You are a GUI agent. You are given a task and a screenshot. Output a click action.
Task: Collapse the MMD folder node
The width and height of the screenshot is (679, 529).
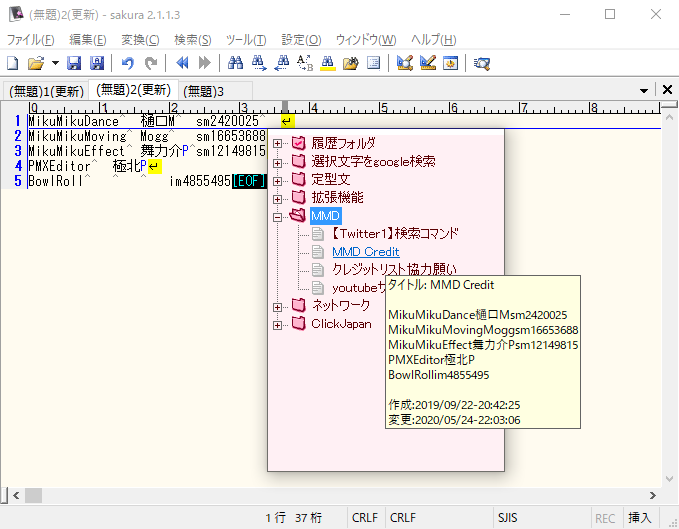277,215
